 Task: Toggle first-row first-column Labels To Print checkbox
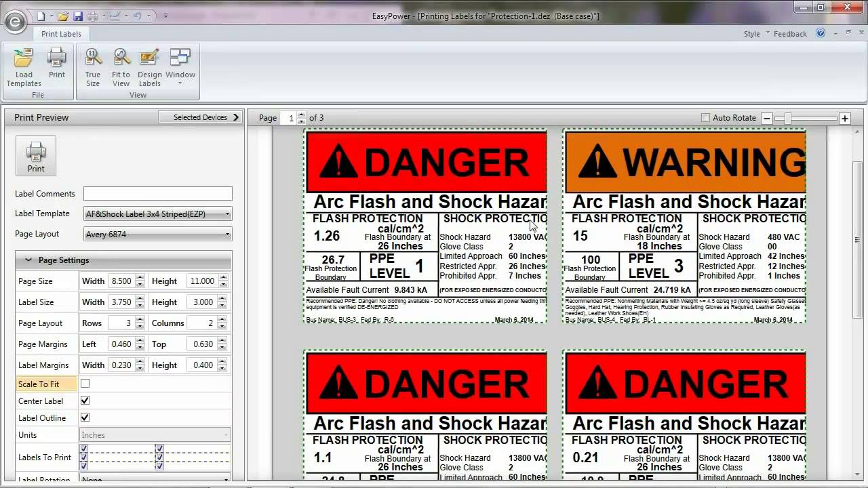point(83,449)
